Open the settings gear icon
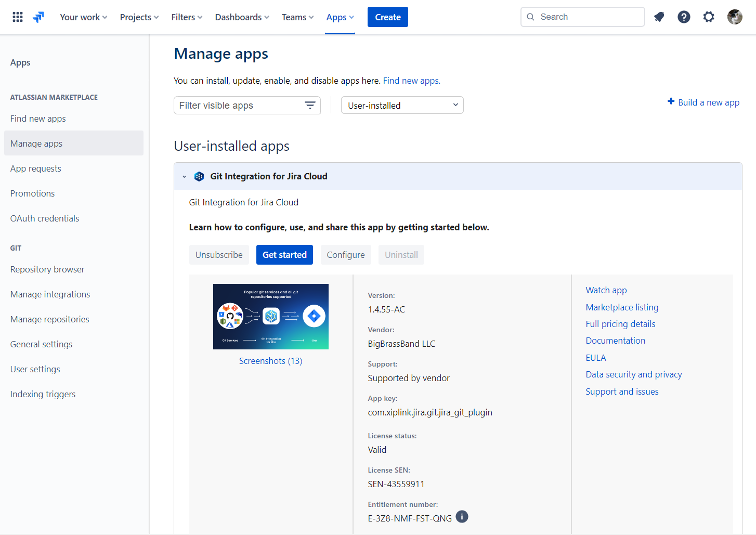756x535 pixels. (709, 17)
